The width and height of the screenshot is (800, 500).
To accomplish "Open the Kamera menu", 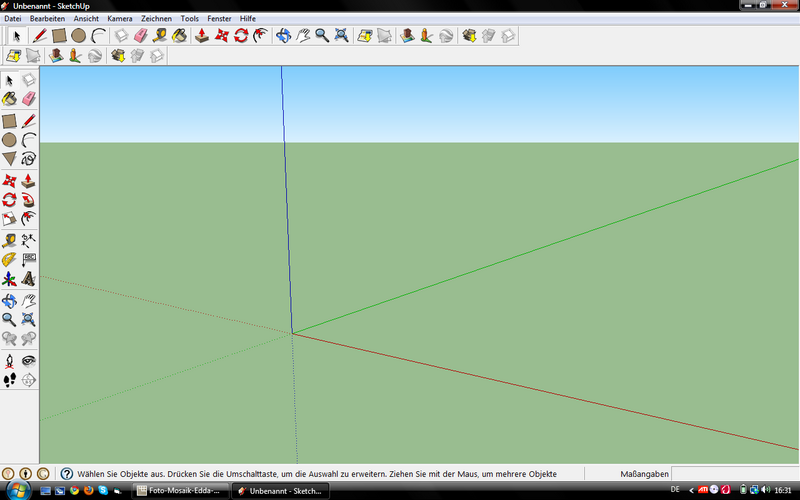I will point(119,19).
